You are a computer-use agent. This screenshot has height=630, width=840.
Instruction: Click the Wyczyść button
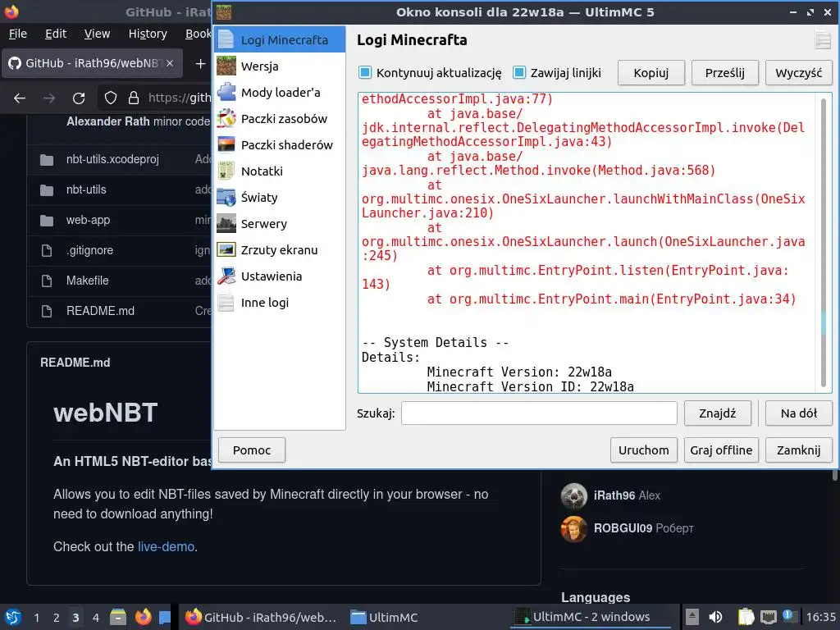tap(798, 73)
